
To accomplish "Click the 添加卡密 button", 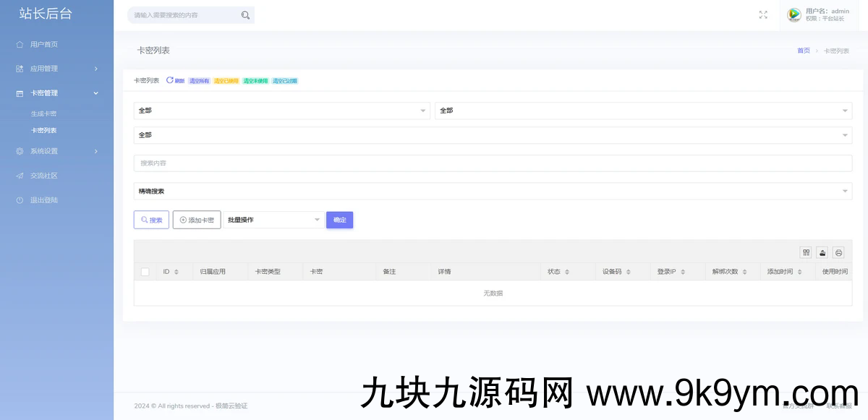I will coord(197,220).
